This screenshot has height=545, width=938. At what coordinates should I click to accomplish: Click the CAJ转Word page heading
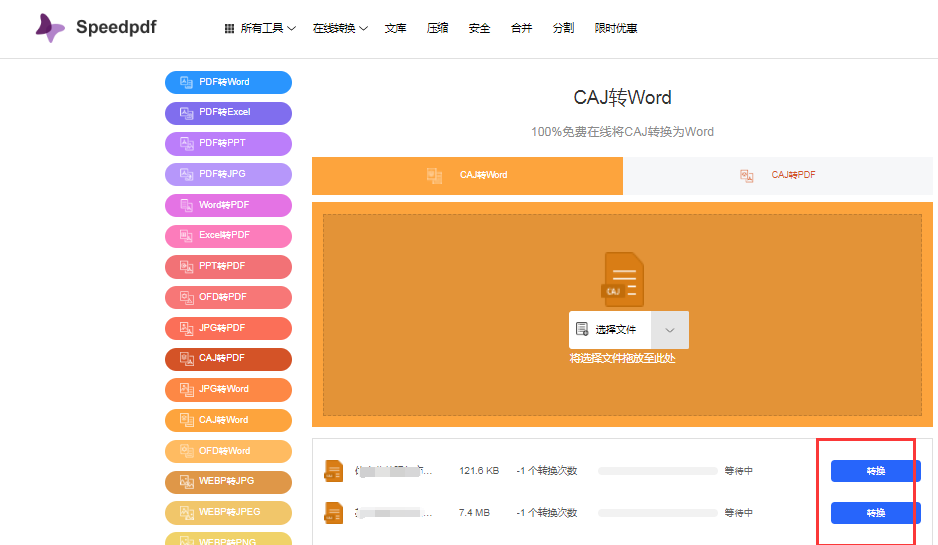point(622,98)
